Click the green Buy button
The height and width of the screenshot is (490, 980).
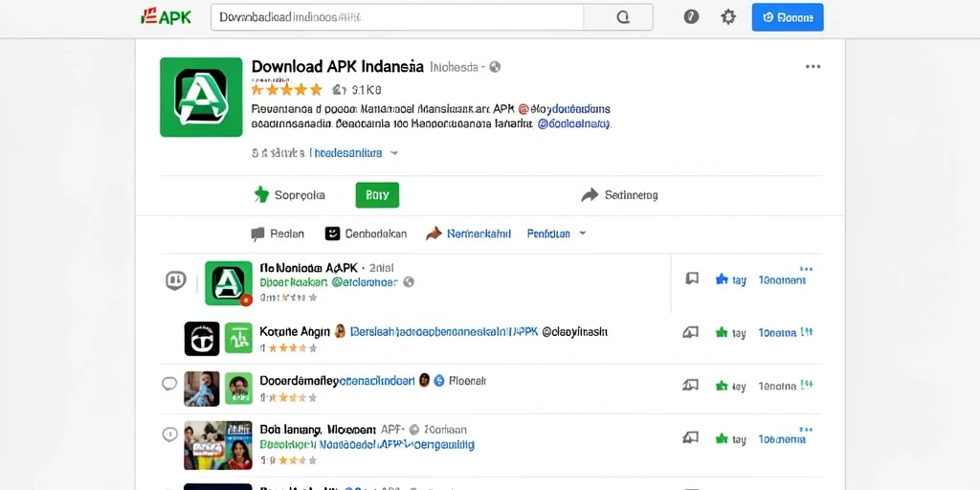[377, 195]
